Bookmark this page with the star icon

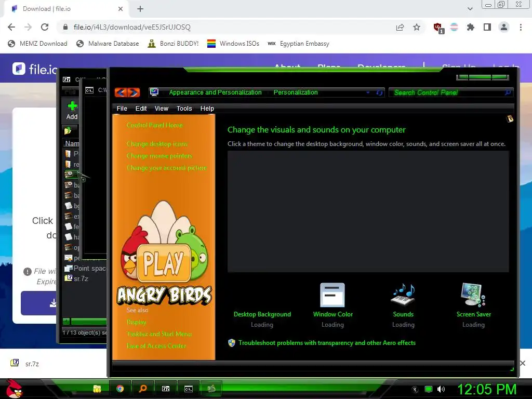tap(417, 27)
